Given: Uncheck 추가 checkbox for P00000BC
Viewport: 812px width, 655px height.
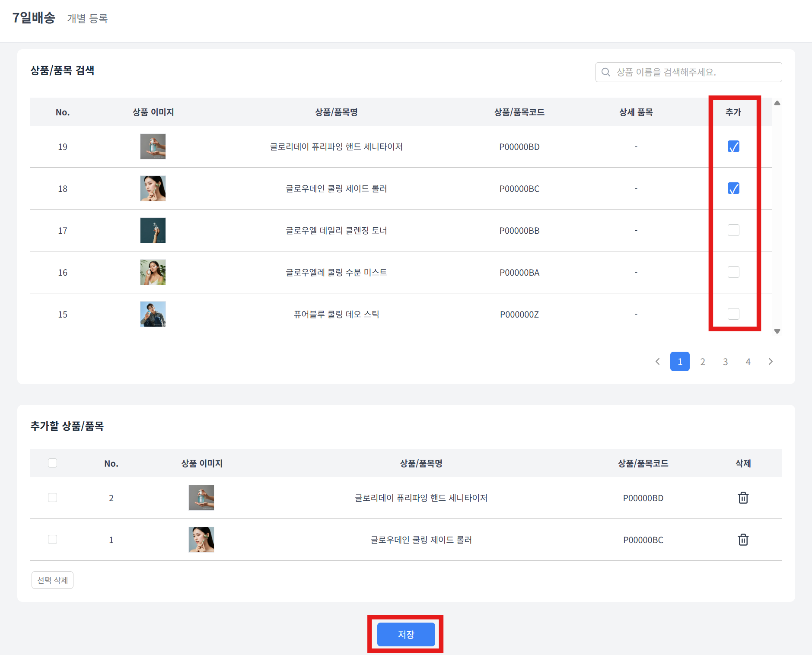Looking at the screenshot, I should point(733,188).
